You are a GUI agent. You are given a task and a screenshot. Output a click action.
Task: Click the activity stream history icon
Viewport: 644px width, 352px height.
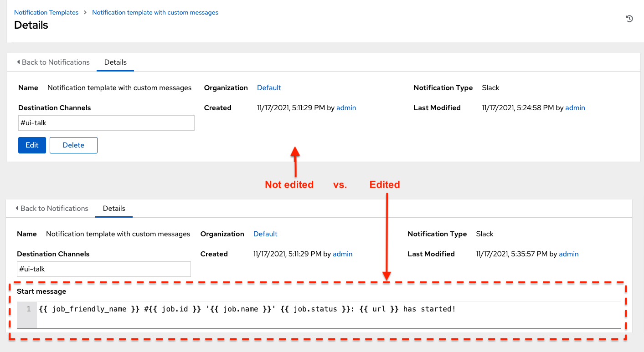(x=629, y=18)
